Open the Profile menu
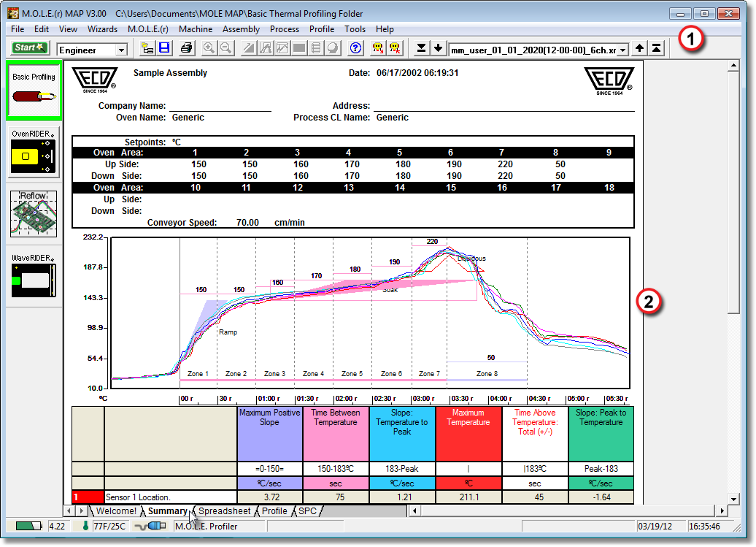The height and width of the screenshot is (547, 756). (x=322, y=29)
